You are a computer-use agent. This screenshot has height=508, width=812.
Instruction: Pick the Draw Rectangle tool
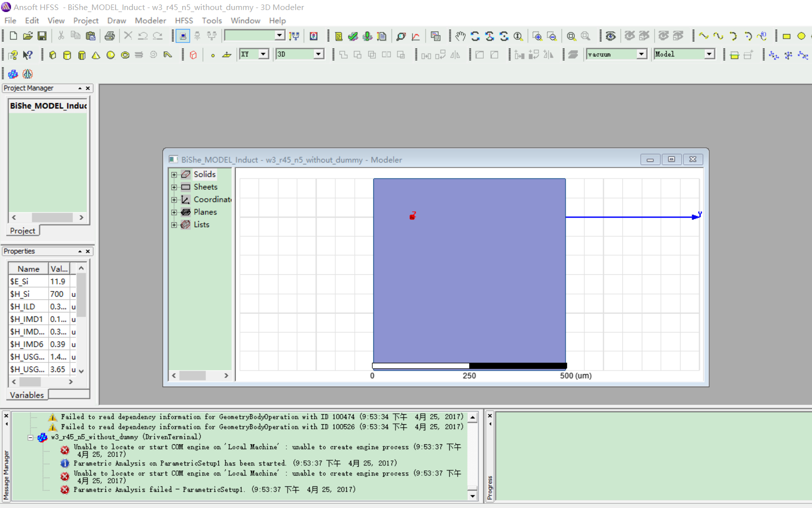point(786,36)
